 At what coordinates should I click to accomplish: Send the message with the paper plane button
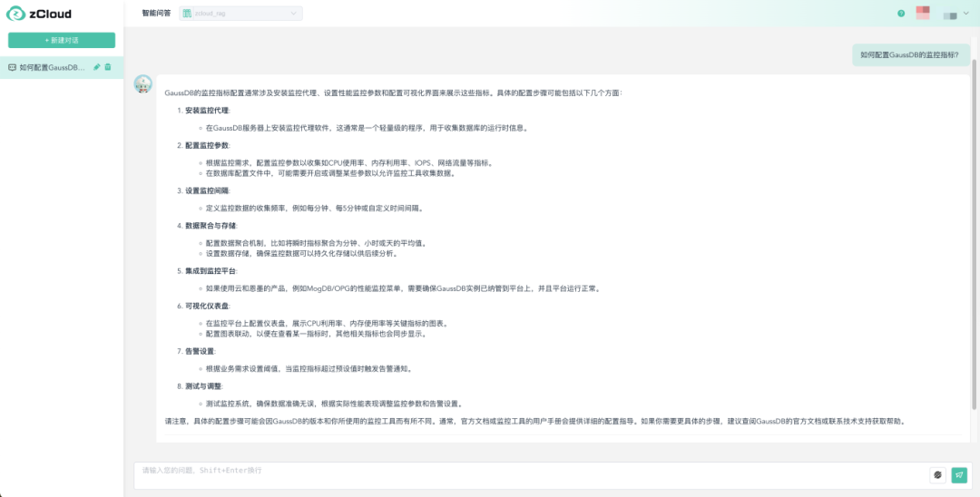pyautogui.click(x=959, y=475)
